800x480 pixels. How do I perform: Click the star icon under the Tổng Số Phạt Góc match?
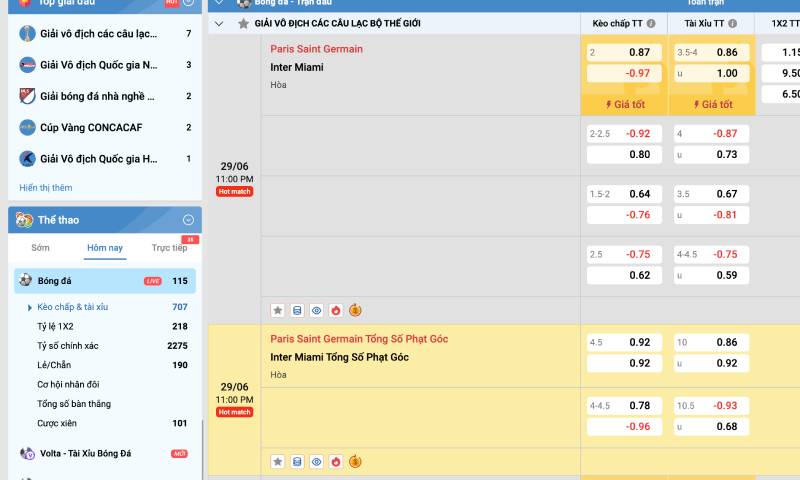(x=278, y=462)
